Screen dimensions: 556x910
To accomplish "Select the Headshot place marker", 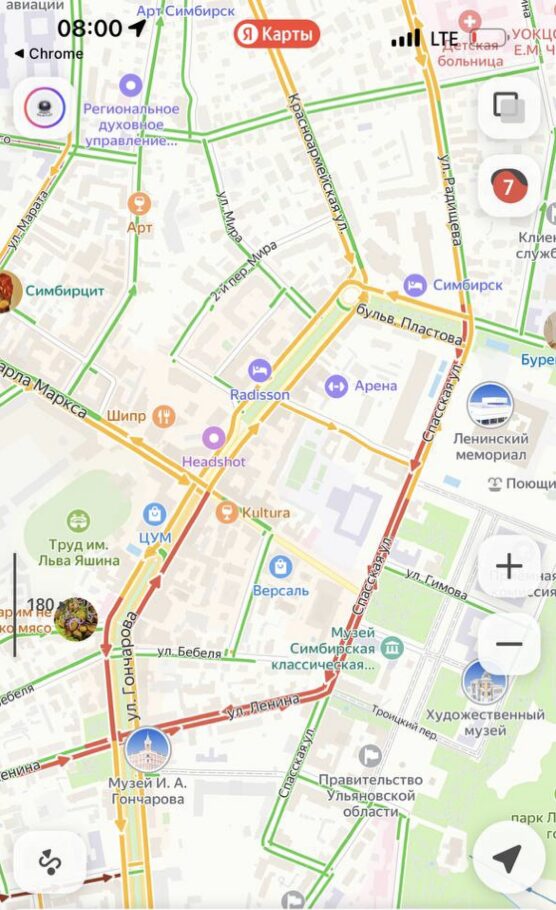I will (214, 438).
